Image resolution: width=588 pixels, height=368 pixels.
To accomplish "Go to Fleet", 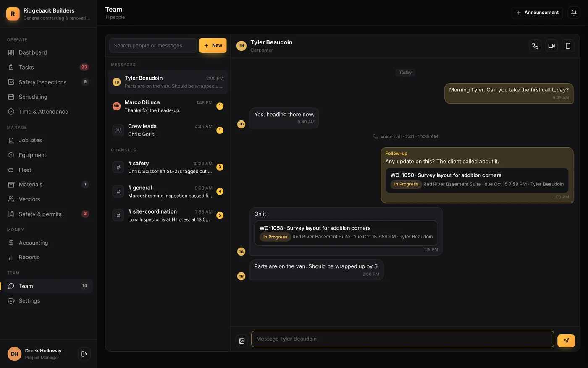I will click(x=48, y=170).
